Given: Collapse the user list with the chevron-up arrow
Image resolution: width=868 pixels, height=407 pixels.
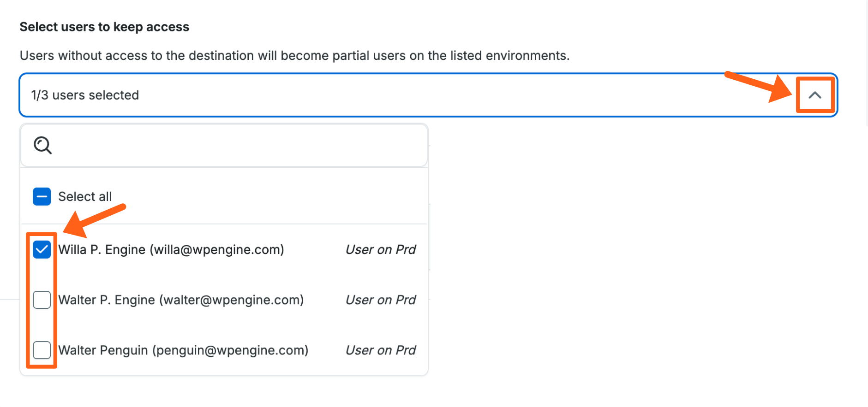Looking at the screenshot, I should [815, 95].
